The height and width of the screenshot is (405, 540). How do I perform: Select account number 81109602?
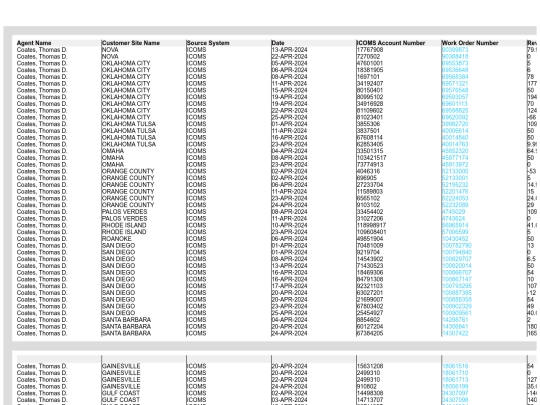[x=370, y=111]
